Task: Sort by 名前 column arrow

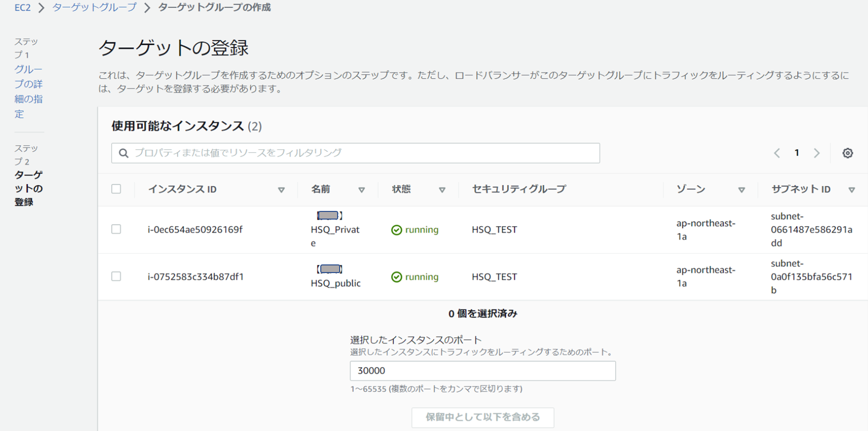Action: 362,190
